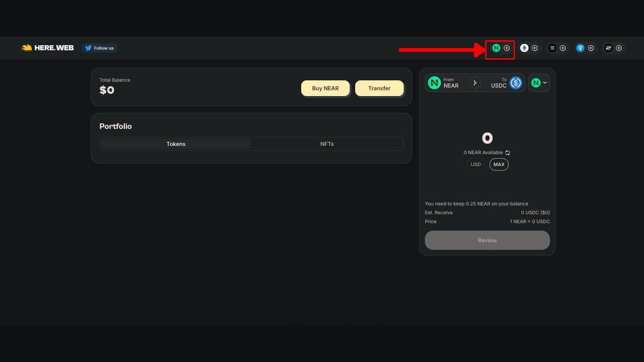Click the Ethereum network icon

click(524, 48)
